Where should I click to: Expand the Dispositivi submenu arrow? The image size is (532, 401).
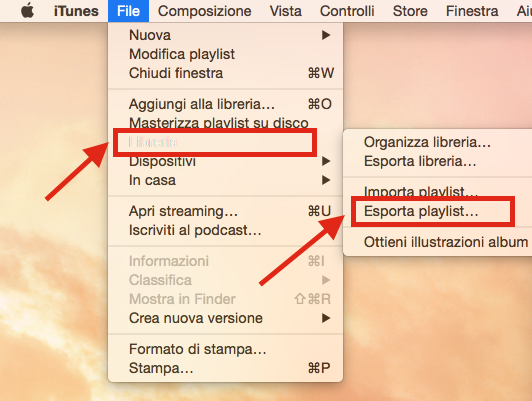[326, 161]
